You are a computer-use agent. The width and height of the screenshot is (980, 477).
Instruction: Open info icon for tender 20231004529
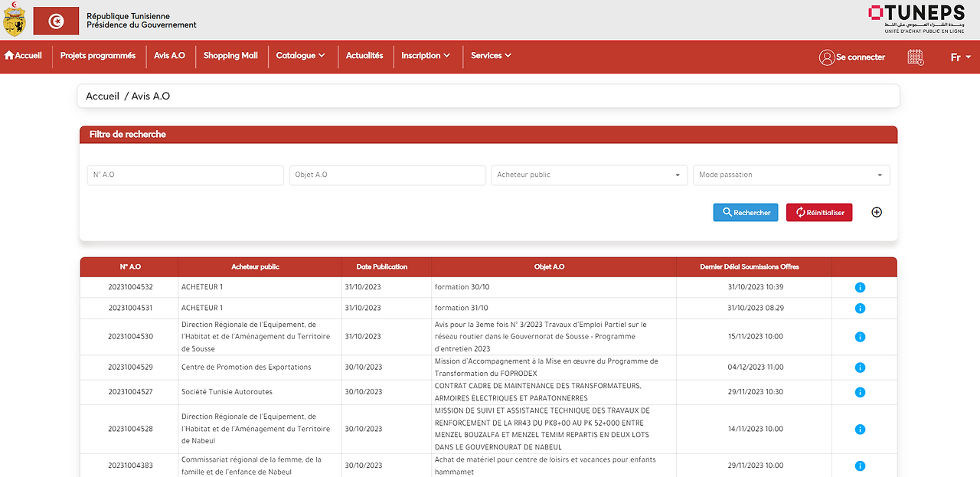click(860, 368)
